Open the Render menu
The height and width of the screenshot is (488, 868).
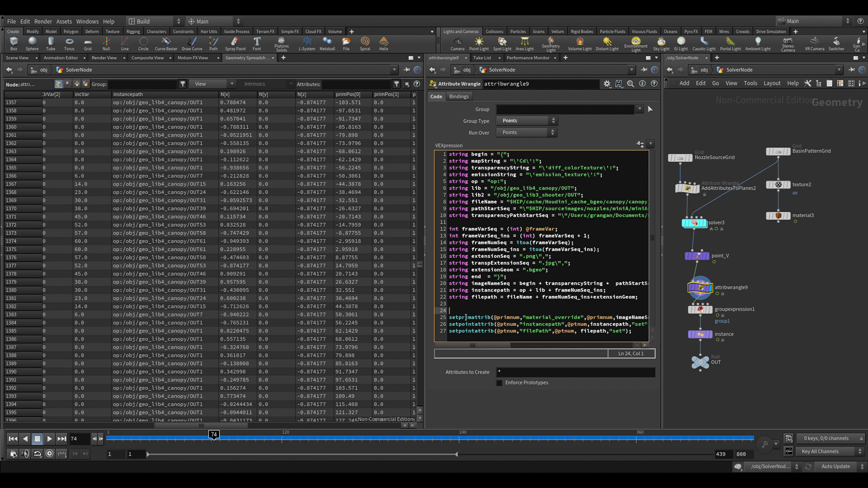(43, 21)
